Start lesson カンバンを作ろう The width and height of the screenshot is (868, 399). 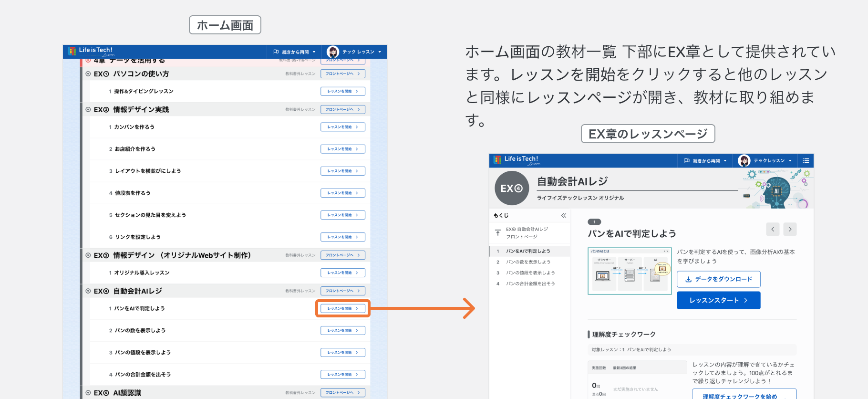343,127
